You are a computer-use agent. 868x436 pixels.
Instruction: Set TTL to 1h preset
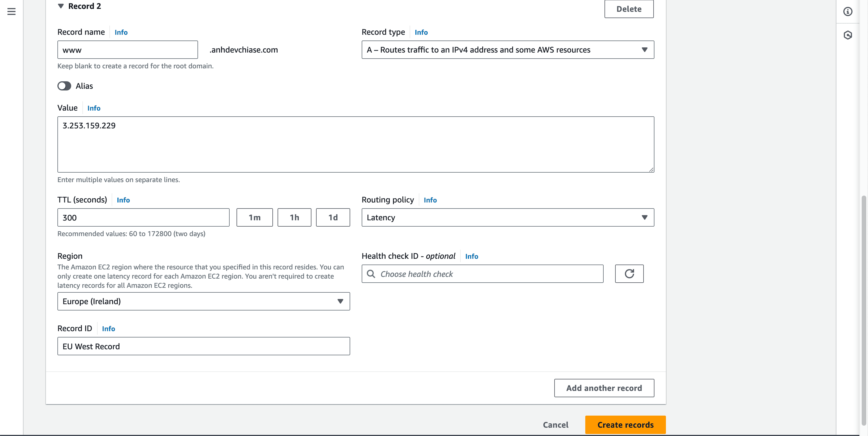pos(294,217)
